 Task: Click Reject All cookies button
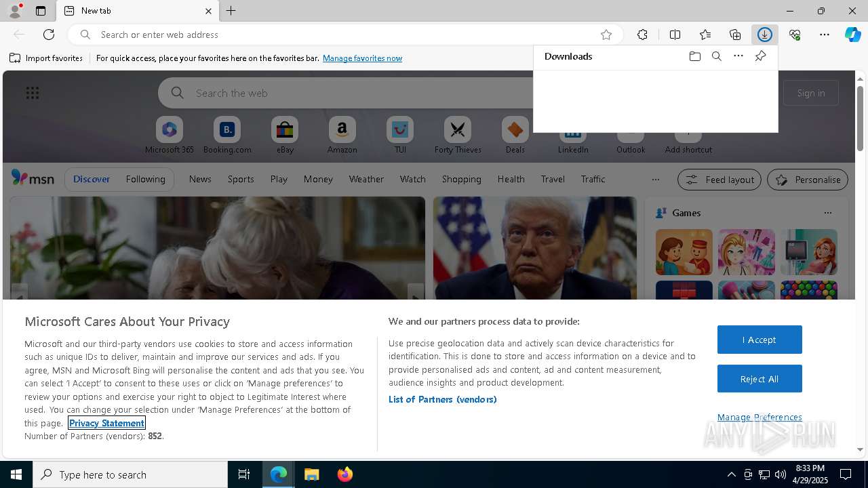pyautogui.click(x=759, y=379)
